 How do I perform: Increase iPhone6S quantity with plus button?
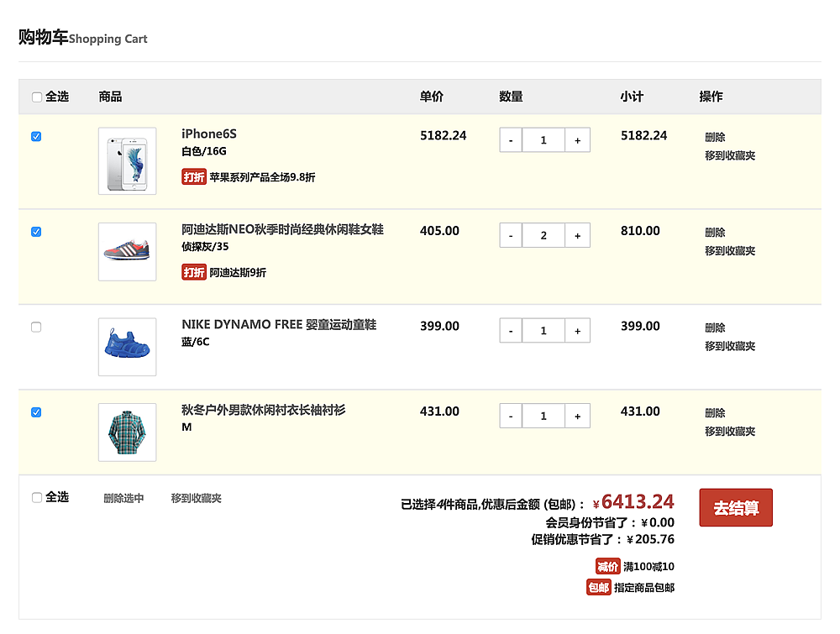[x=577, y=140]
